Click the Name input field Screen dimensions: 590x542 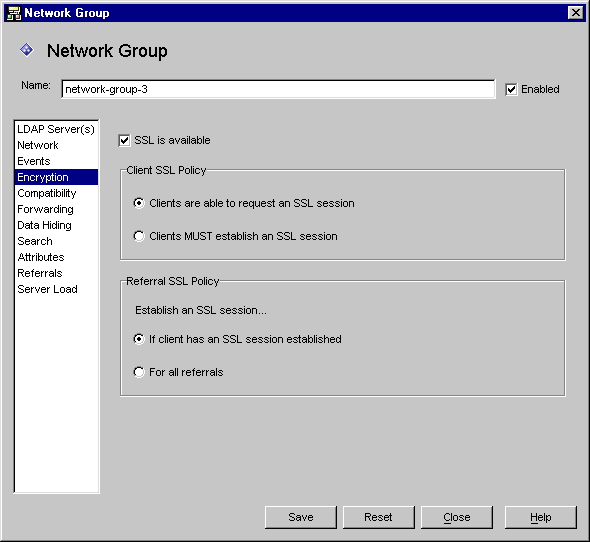pos(278,89)
